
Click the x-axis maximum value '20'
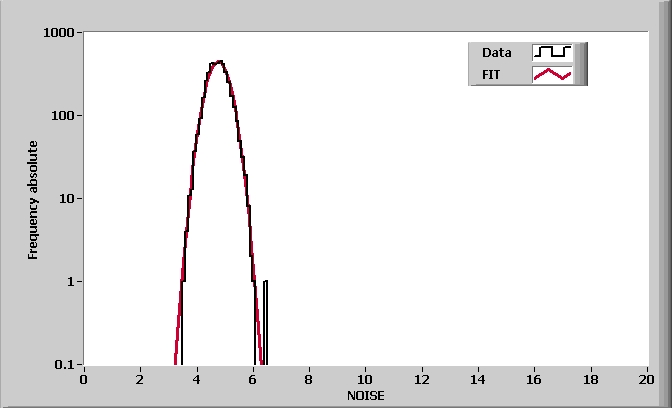click(x=647, y=380)
